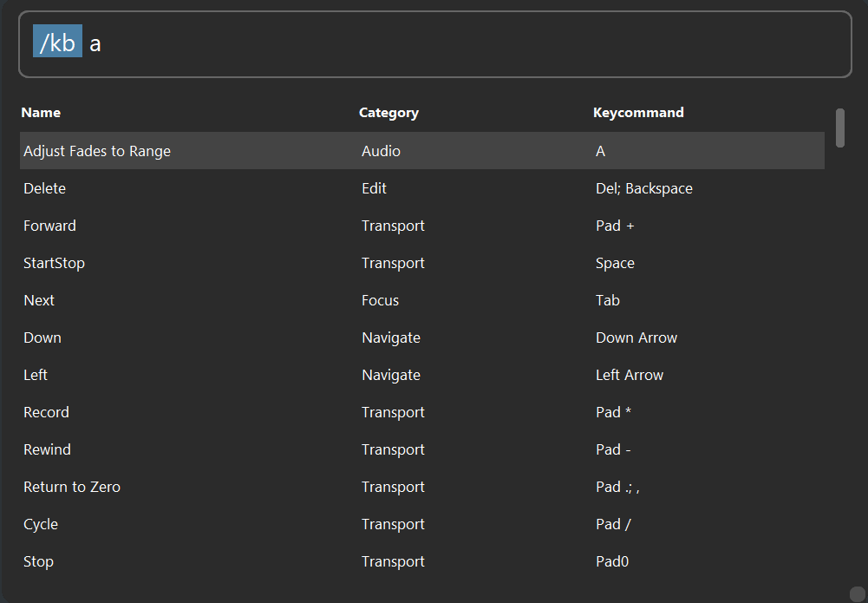This screenshot has height=603, width=868.
Task: Sort by the Keycommand column header
Action: [x=638, y=113]
